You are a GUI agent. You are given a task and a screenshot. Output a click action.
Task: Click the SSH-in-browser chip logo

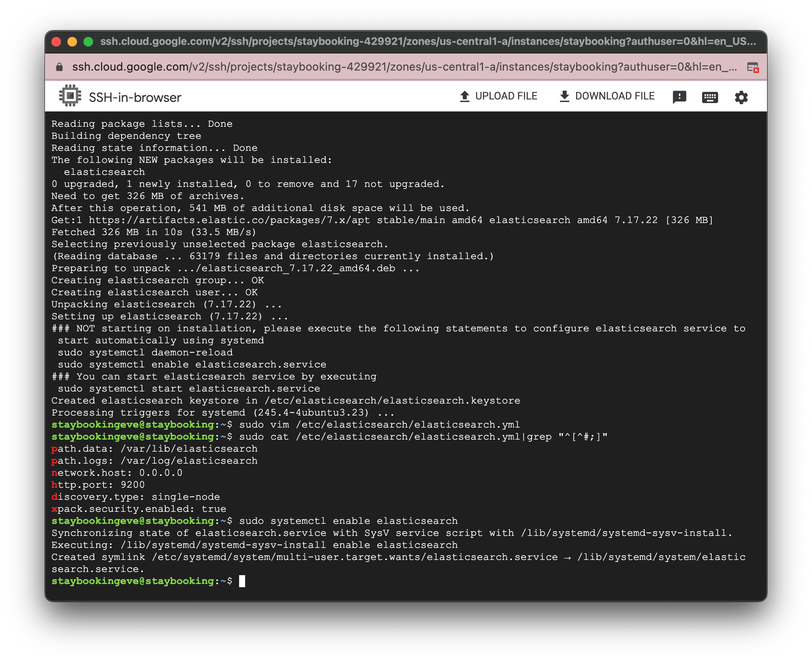tap(69, 95)
